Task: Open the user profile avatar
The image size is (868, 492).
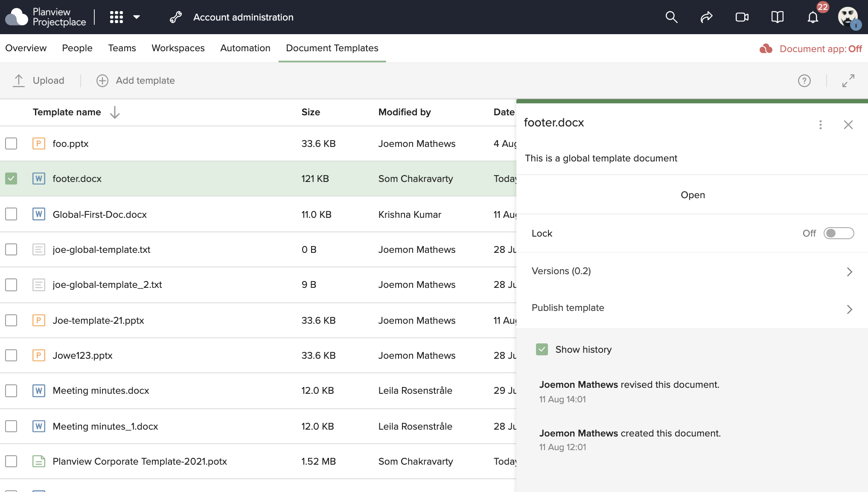Action: [848, 17]
